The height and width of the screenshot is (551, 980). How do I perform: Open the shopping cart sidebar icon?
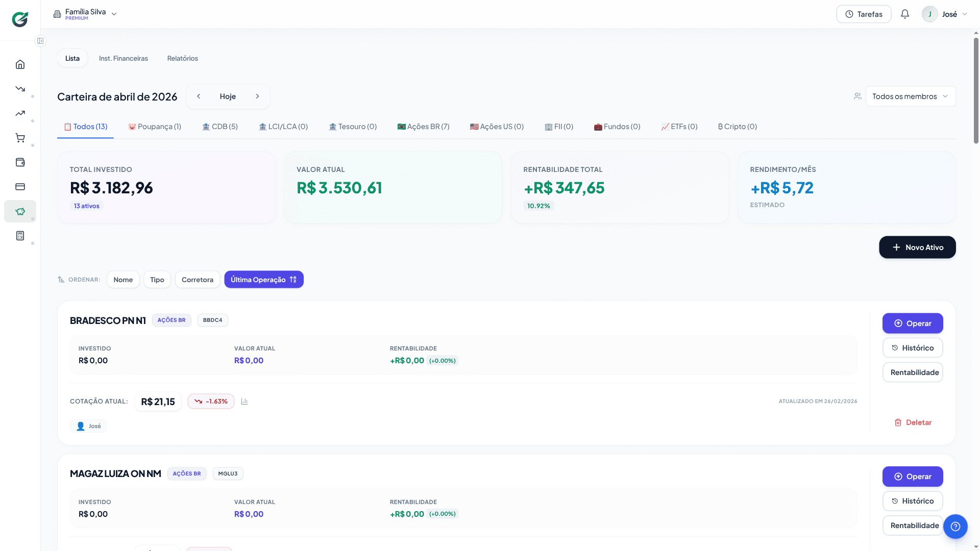pyautogui.click(x=20, y=138)
